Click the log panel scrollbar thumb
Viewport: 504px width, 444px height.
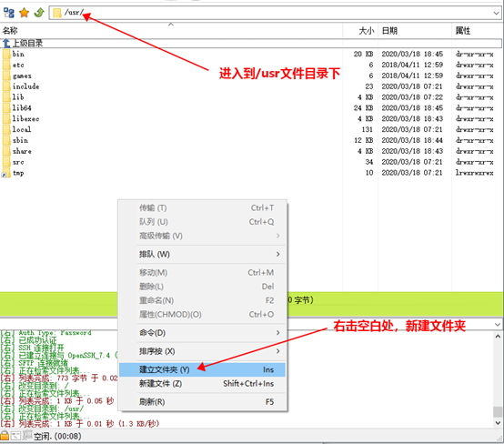click(x=498, y=412)
